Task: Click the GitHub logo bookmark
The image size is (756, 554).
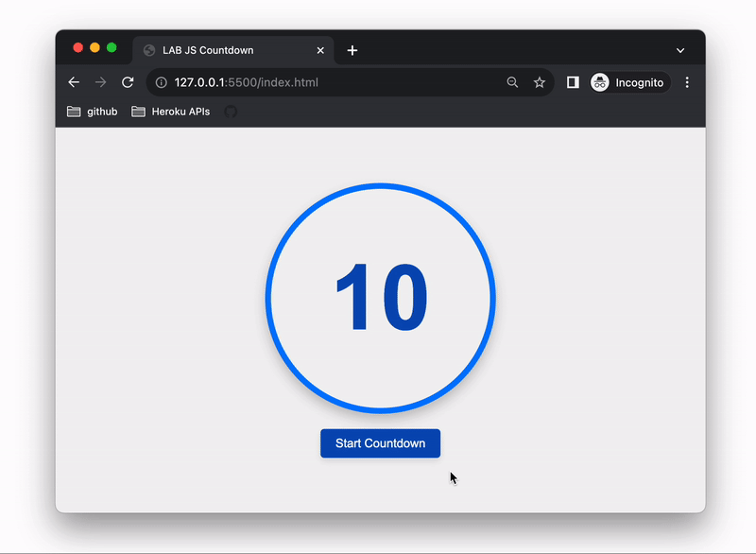Action: (x=231, y=112)
